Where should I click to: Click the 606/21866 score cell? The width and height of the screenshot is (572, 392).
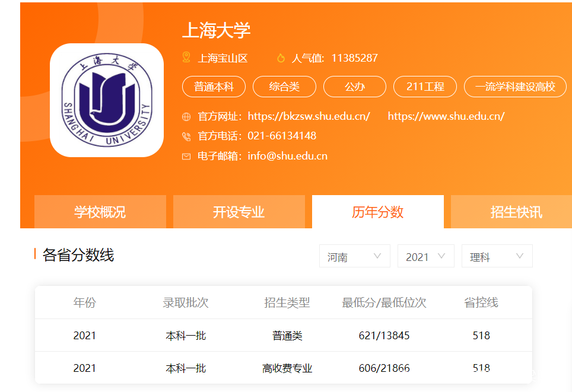pos(384,368)
